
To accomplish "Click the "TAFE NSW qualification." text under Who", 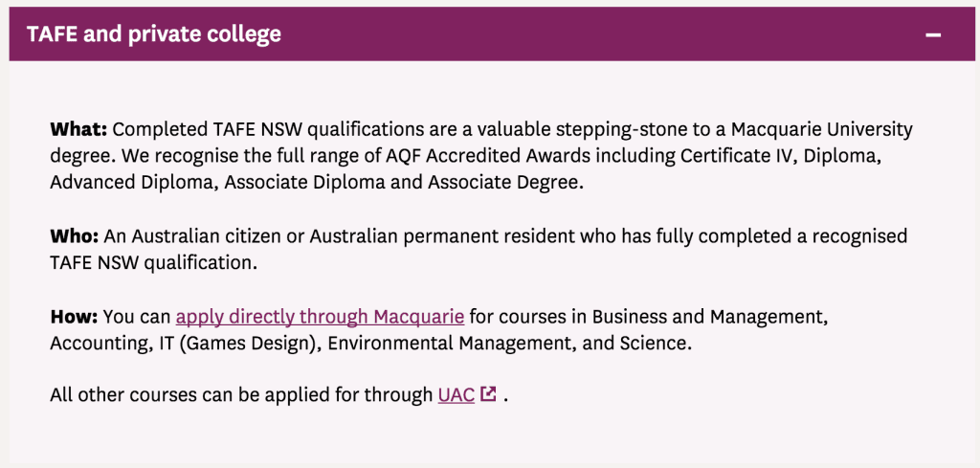I will pos(154,262).
